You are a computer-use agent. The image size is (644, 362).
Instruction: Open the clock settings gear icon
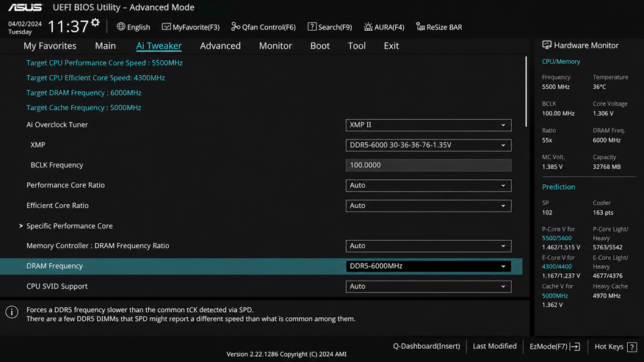tap(95, 22)
